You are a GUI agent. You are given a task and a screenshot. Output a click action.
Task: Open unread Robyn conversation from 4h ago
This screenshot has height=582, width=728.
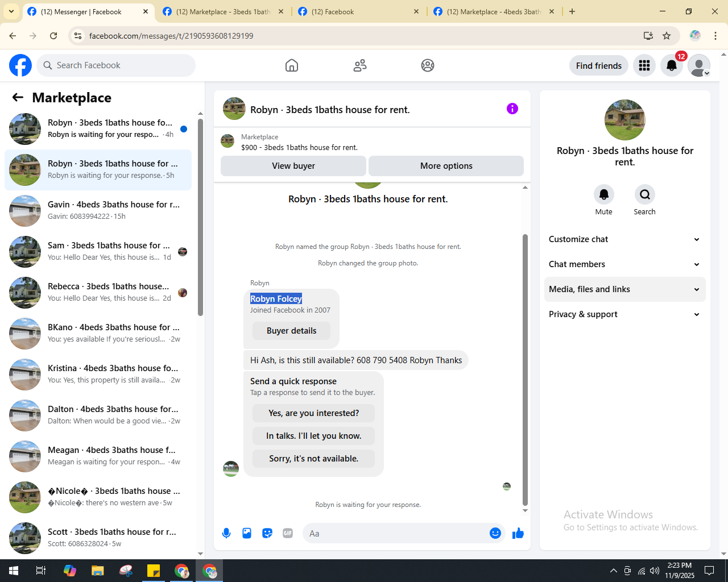(98, 129)
